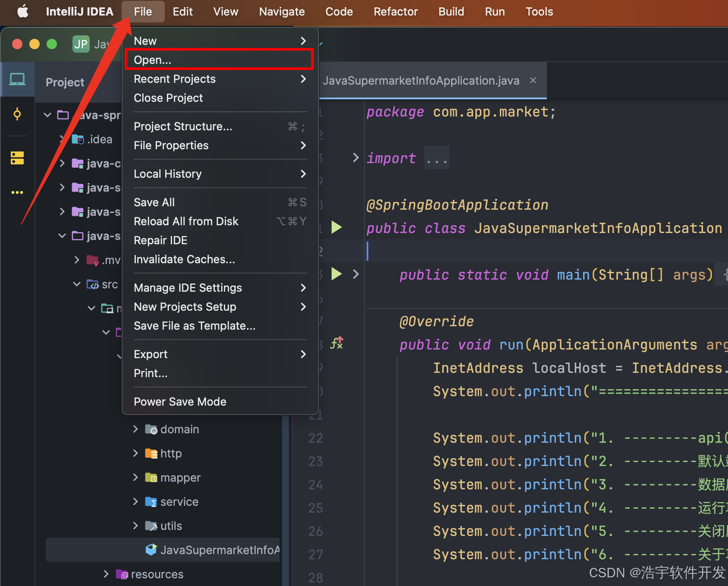The width and height of the screenshot is (728, 586).
Task: Open the Run menu
Action: coord(495,12)
